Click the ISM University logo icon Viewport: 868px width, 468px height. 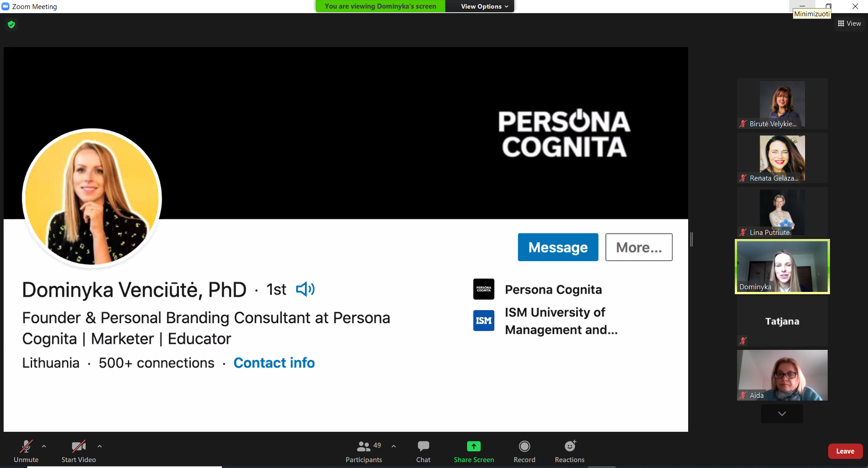[484, 320]
